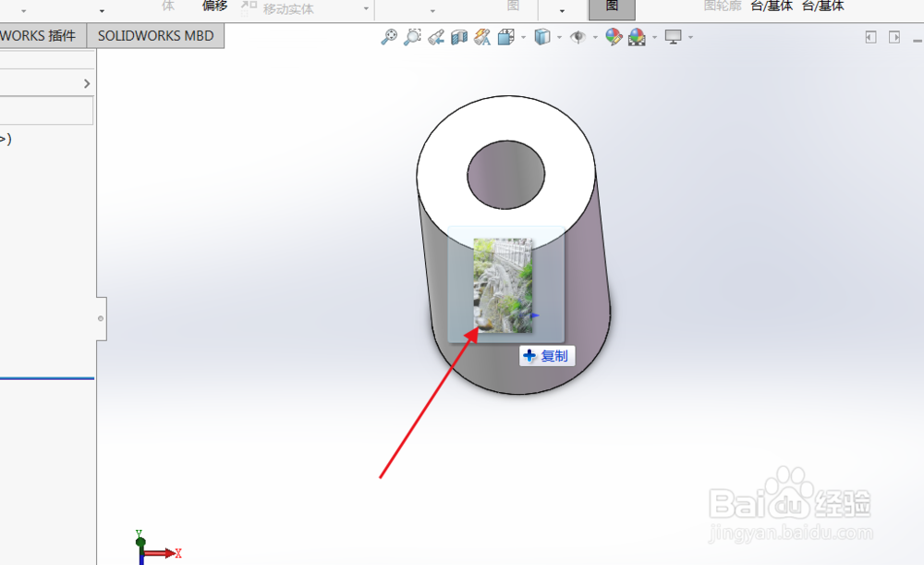Open Dynamic Annotation Views lightning icon
This screenshot has width=924, height=565.
[x=482, y=37]
